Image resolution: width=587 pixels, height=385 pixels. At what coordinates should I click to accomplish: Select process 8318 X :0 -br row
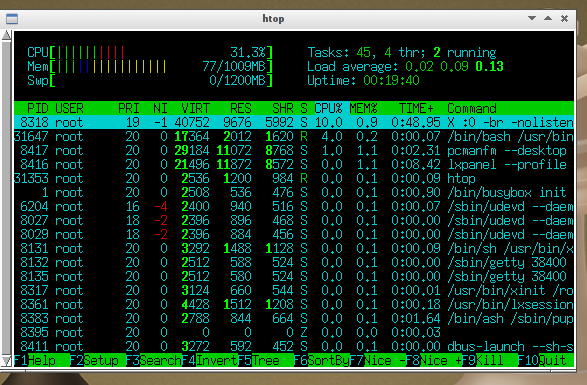[294, 122]
